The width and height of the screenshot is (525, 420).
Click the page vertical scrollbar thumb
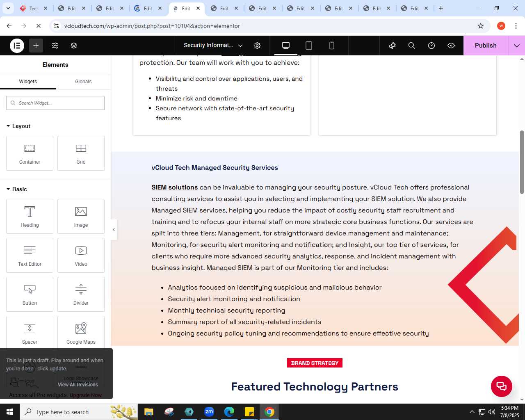[x=522, y=162]
